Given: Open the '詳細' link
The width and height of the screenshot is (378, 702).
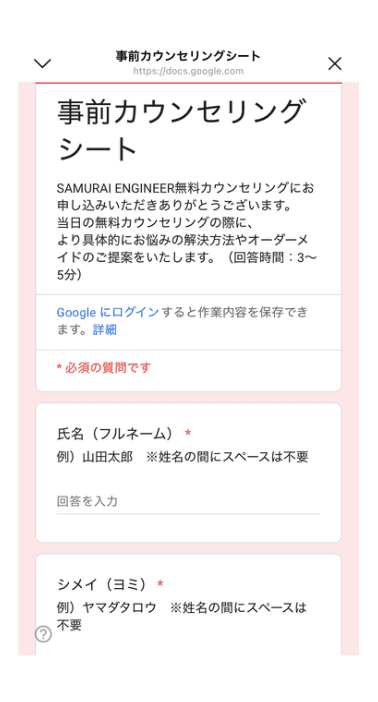Looking at the screenshot, I should coord(105,330).
